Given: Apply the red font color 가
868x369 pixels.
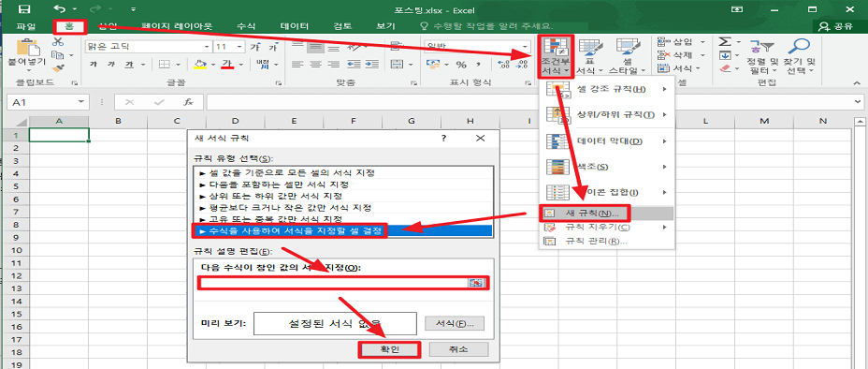Looking at the screenshot, I should (228, 65).
